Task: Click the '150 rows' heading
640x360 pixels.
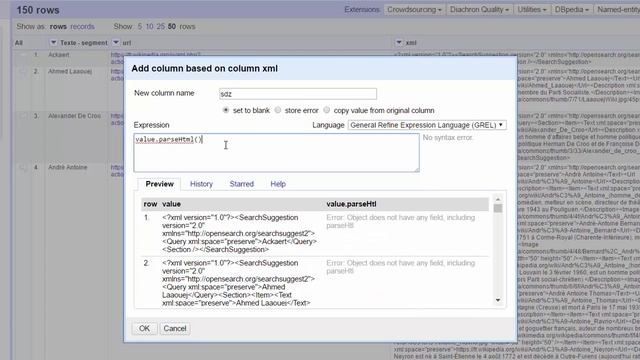Action: [x=38, y=10]
